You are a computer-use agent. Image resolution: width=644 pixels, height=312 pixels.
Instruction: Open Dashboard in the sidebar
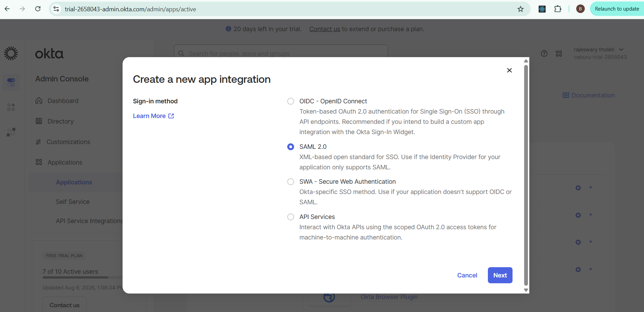coord(63,101)
